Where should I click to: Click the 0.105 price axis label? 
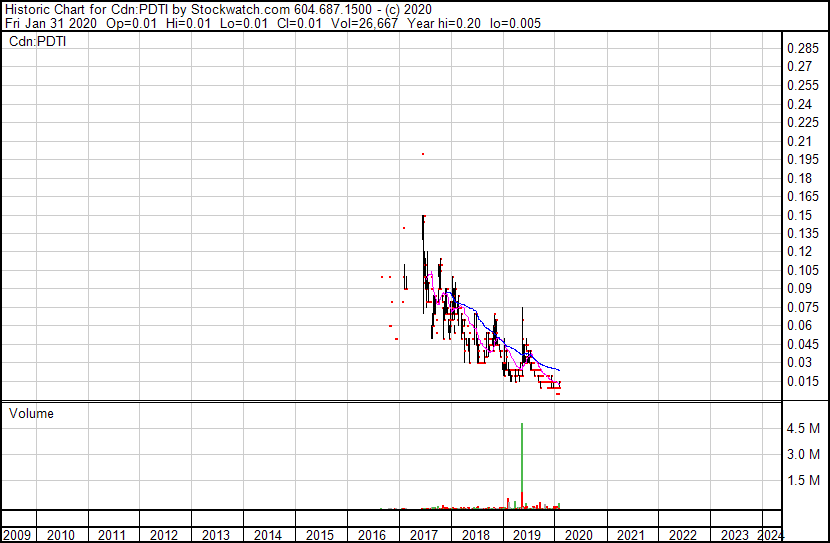coord(803,270)
